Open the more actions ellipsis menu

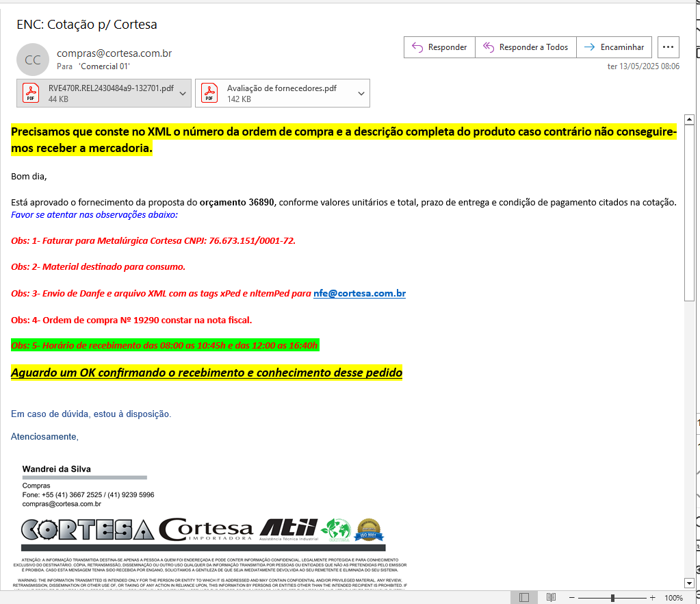[669, 47]
